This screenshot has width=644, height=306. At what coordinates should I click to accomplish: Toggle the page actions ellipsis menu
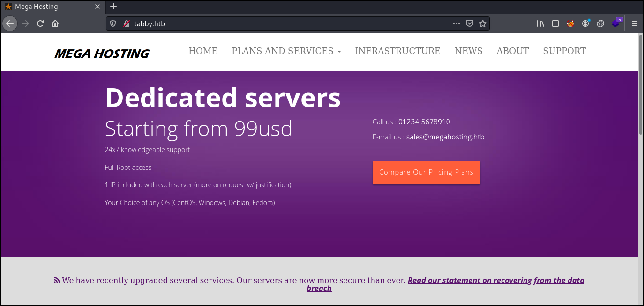point(456,23)
